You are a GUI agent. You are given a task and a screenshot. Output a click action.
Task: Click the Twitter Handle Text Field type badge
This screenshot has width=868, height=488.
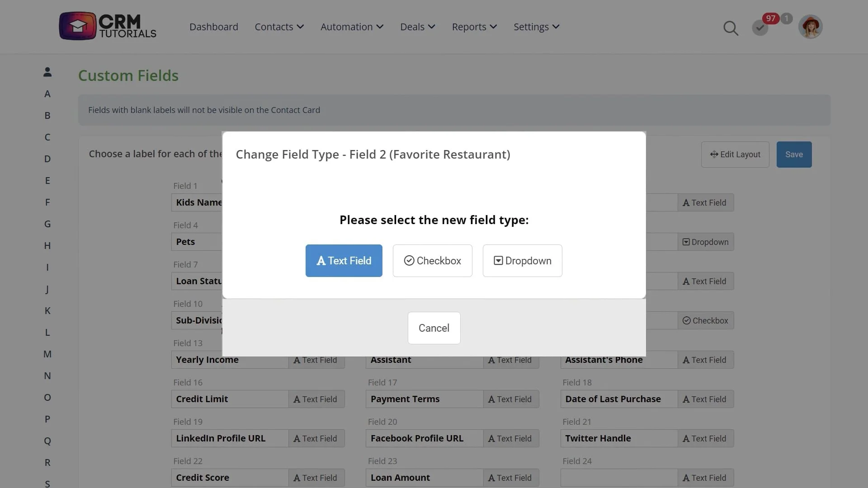coord(705,438)
